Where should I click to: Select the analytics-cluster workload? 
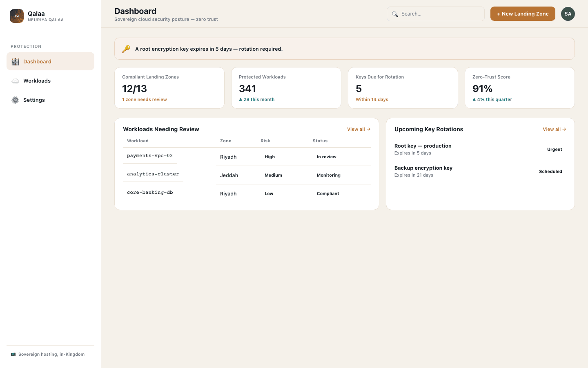153,174
